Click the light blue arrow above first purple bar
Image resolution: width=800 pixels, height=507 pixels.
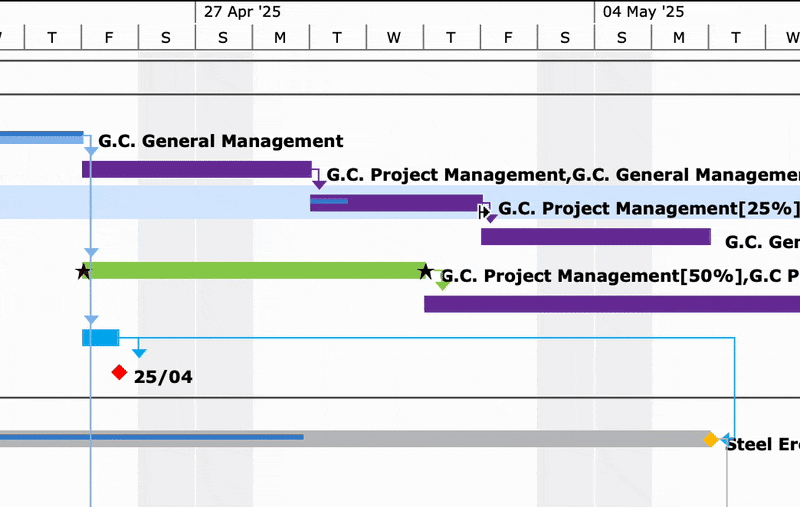pos(91,151)
